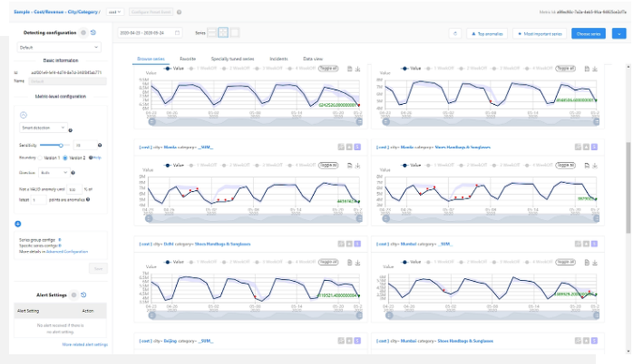Open More related alert settings link

click(85, 345)
